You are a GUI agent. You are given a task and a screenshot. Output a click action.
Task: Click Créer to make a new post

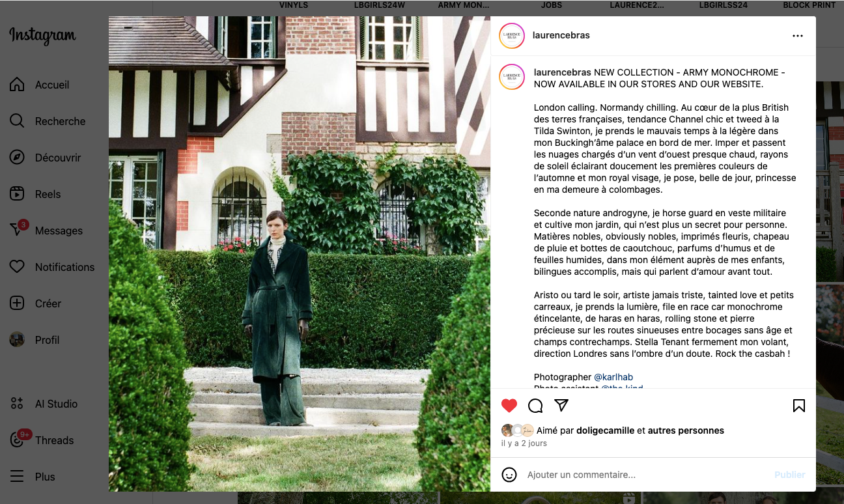(x=36, y=303)
